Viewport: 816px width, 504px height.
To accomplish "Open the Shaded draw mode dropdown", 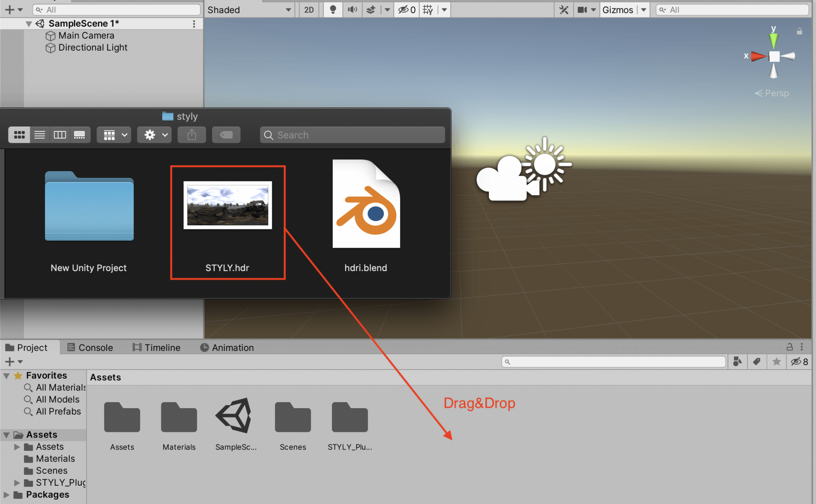I will pos(249,10).
